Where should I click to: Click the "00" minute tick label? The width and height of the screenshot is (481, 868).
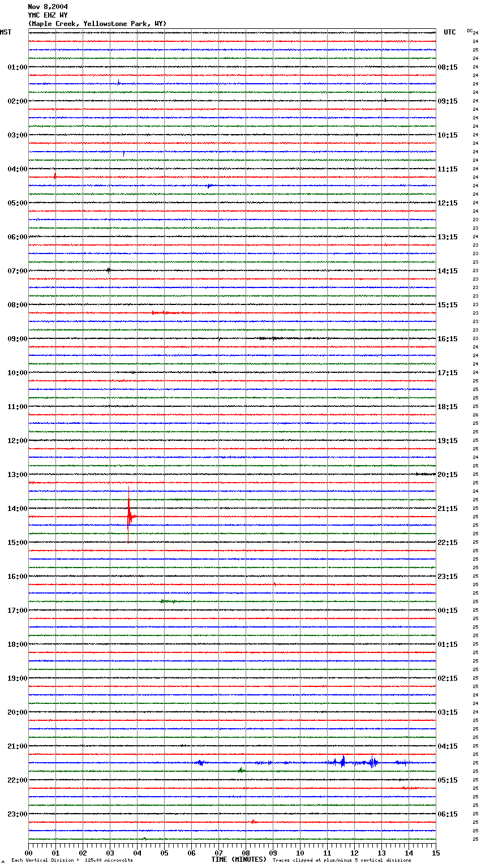(x=28, y=853)
